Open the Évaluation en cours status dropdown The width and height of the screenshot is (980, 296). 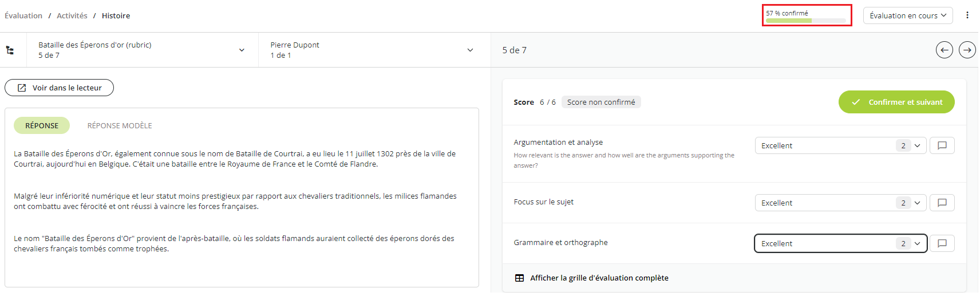pos(908,15)
